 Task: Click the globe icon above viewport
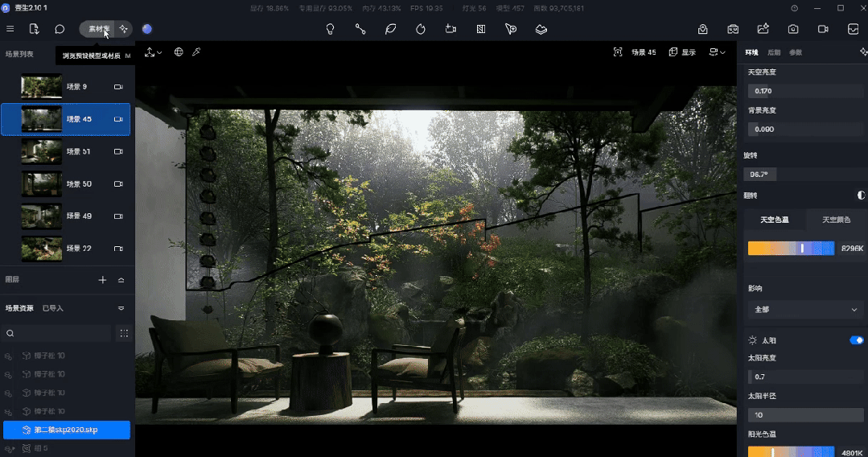[x=179, y=52]
